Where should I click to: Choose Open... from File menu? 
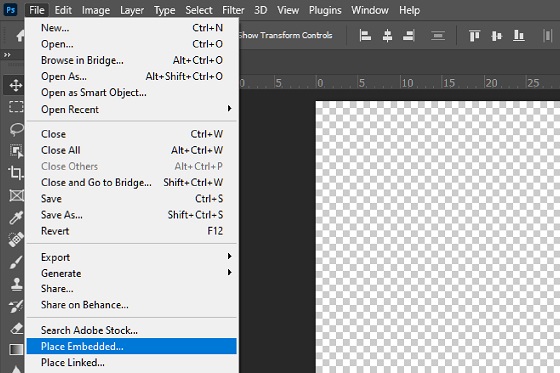(132, 44)
